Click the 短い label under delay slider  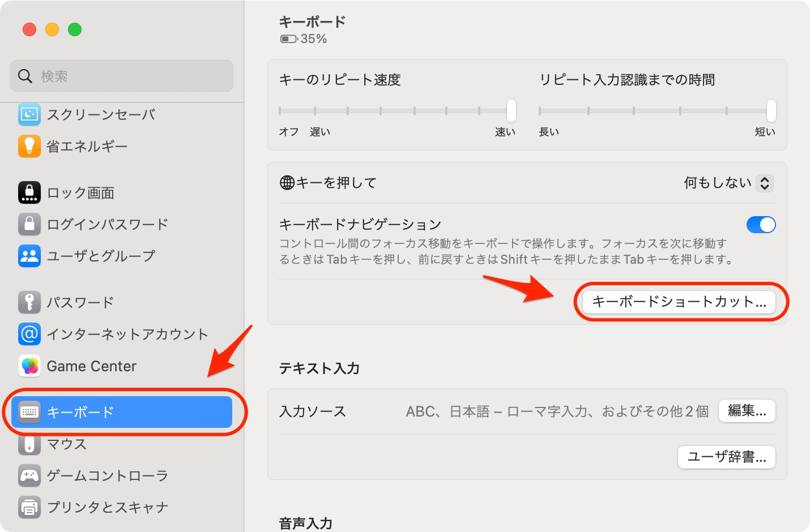(x=765, y=132)
